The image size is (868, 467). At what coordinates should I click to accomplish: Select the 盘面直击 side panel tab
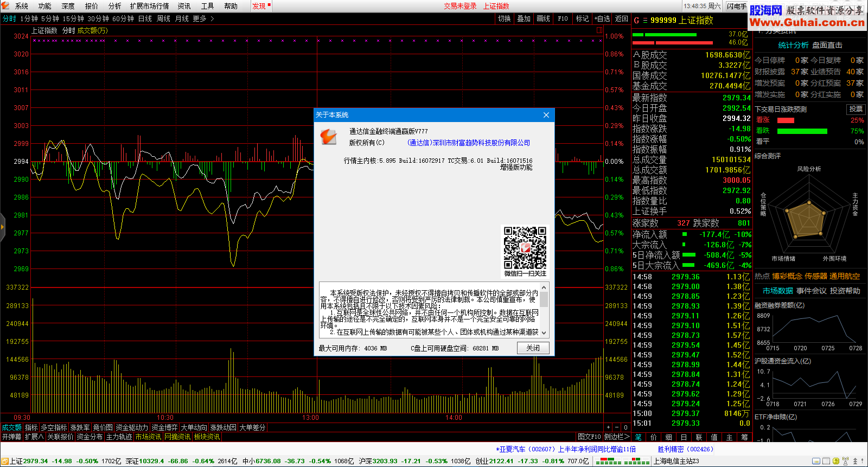[x=827, y=45]
